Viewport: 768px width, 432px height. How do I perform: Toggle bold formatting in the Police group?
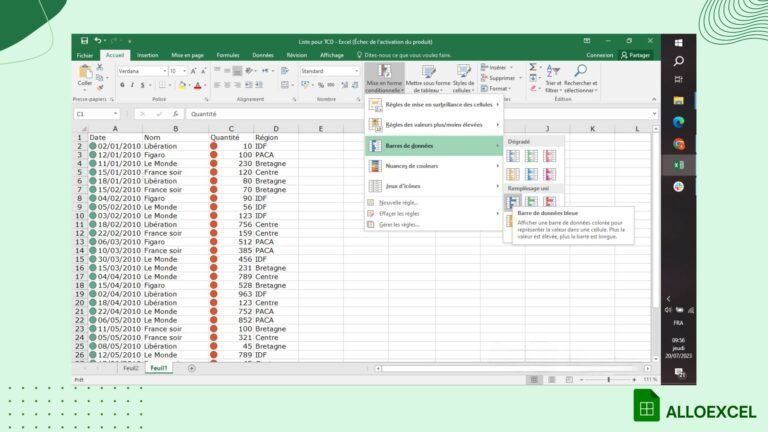click(x=121, y=85)
